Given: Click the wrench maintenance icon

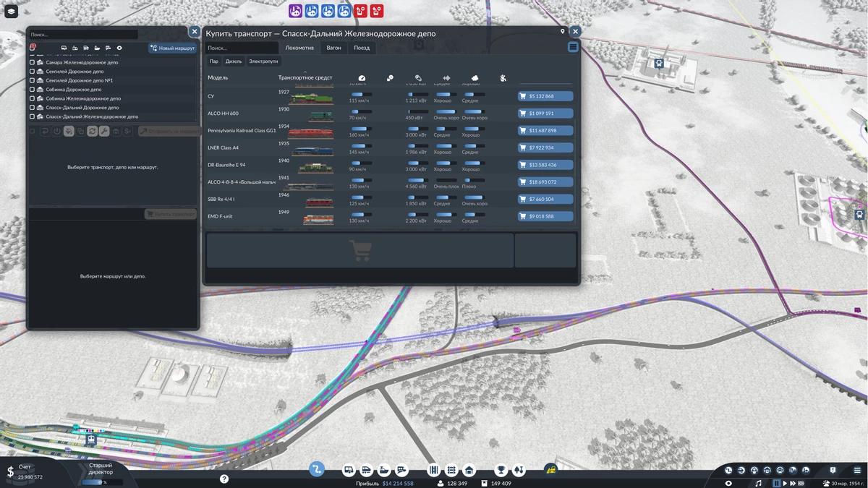Looking at the screenshot, I should coord(104,131).
